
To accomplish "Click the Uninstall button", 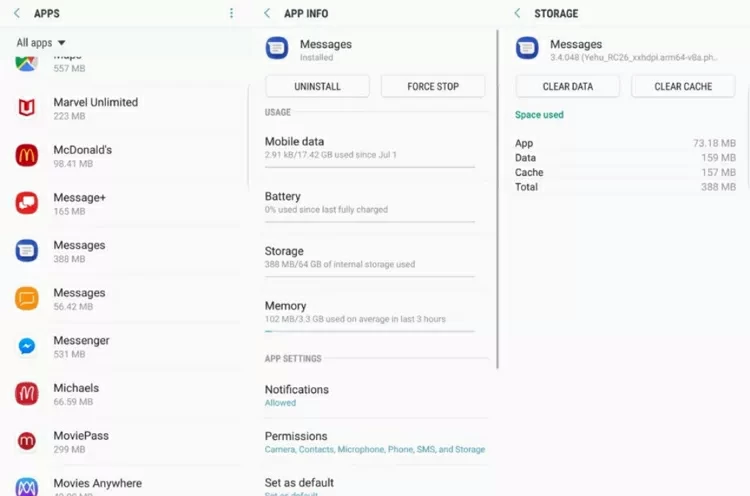I will (317, 87).
